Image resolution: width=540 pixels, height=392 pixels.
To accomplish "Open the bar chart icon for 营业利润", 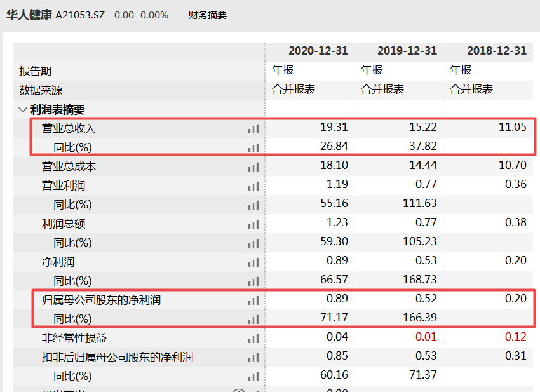I will (x=253, y=186).
